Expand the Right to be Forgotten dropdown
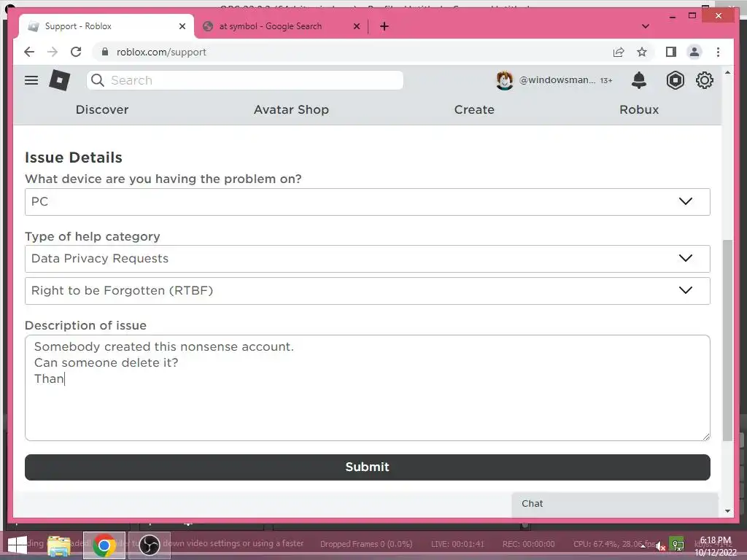Viewport: 747px width, 560px height. click(368, 290)
